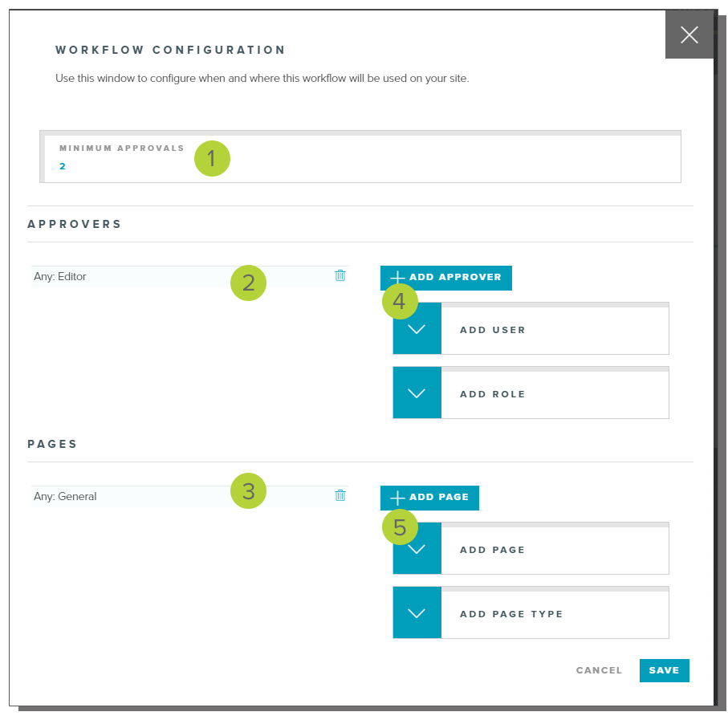Screen dimensions: 728x716
Task: Click the green number 2 callout marker
Action: tap(248, 283)
